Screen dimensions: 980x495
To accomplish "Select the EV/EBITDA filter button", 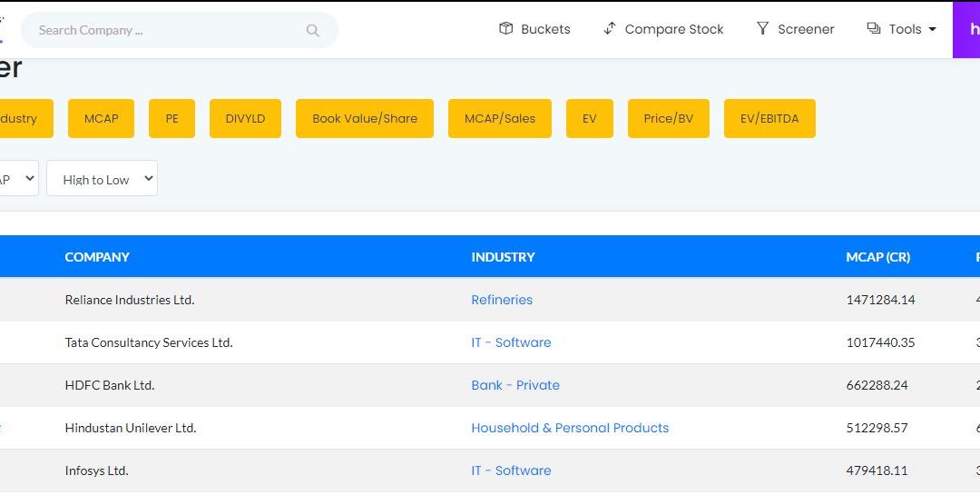I will pos(769,118).
